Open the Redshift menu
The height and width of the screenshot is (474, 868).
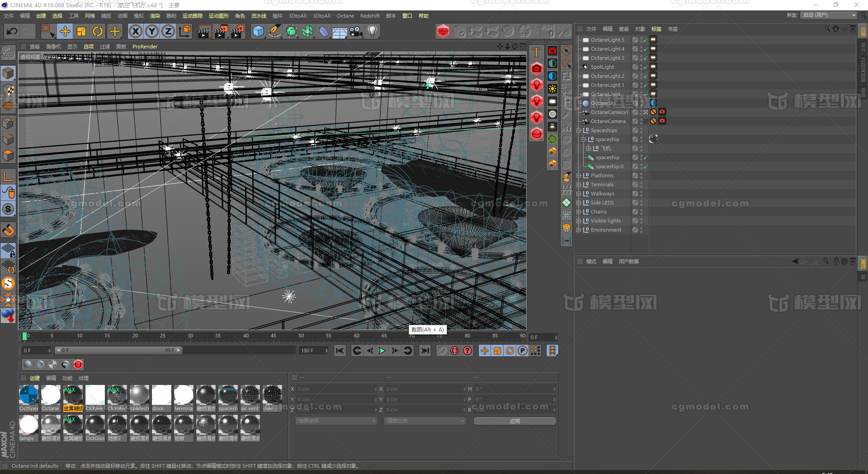(370, 16)
